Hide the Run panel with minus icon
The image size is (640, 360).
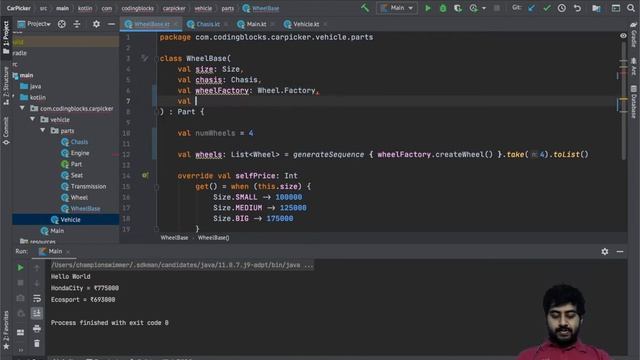tap(620, 251)
